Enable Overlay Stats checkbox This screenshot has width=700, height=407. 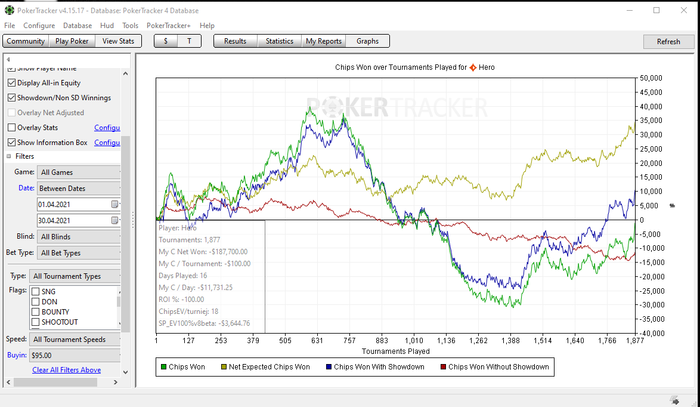12,128
